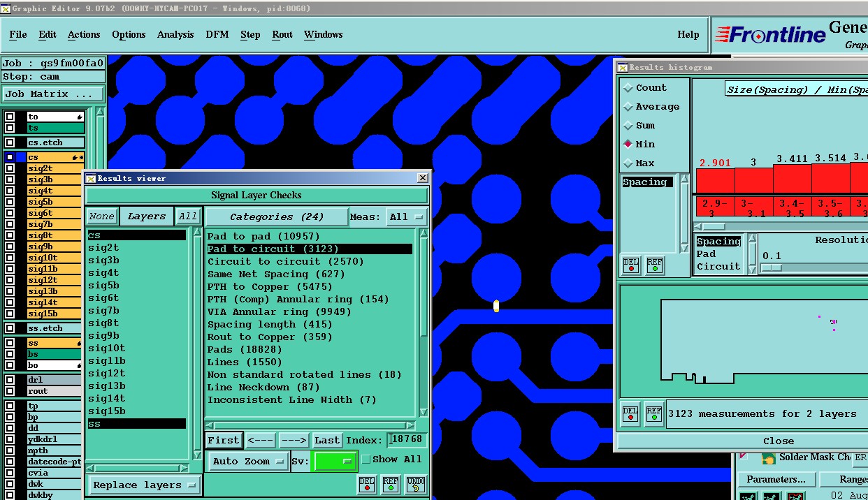Click None layers button
868x500 pixels.
tap(101, 216)
